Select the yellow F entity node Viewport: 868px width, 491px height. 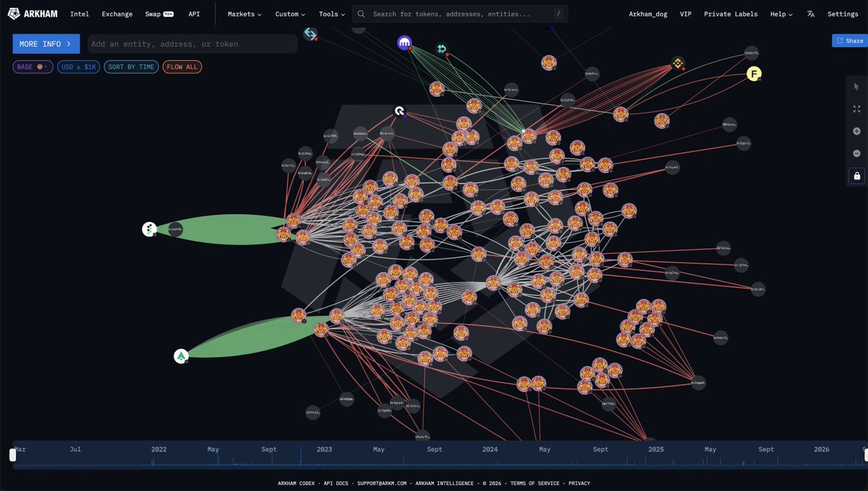(x=754, y=74)
